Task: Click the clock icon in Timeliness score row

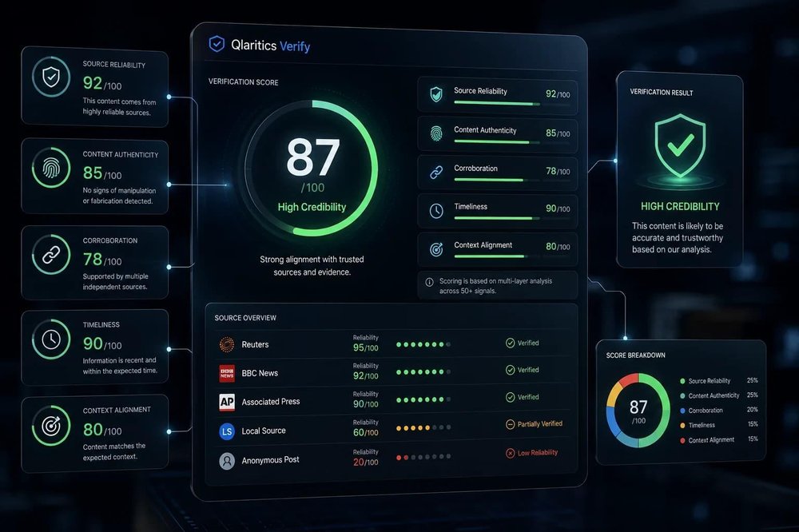Action: click(436, 210)
